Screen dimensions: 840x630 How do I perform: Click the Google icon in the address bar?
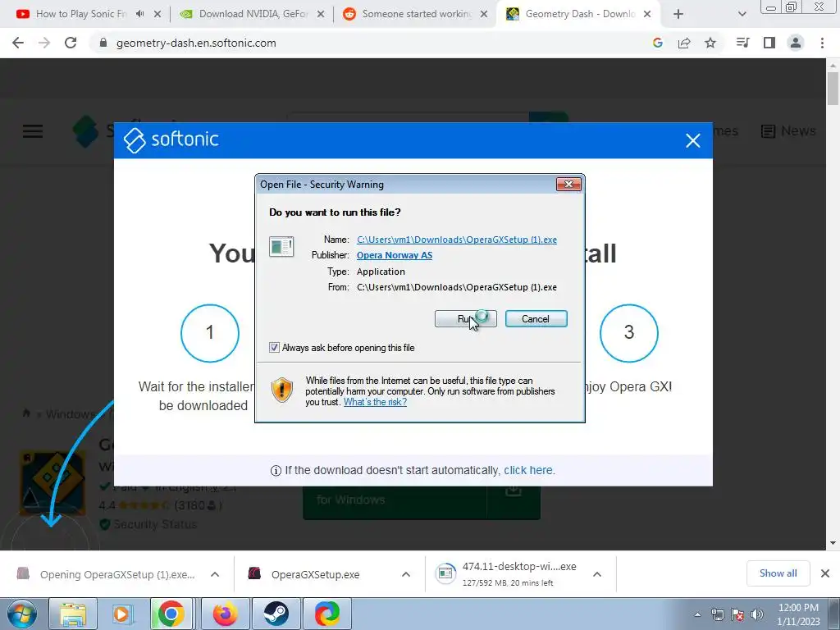pyautogui.click(x=658, y=43)
